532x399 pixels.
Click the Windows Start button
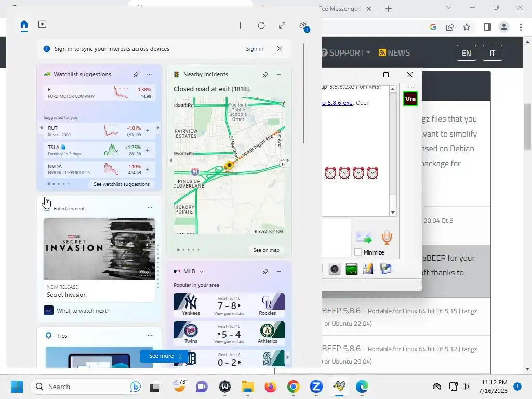[17, 387]
